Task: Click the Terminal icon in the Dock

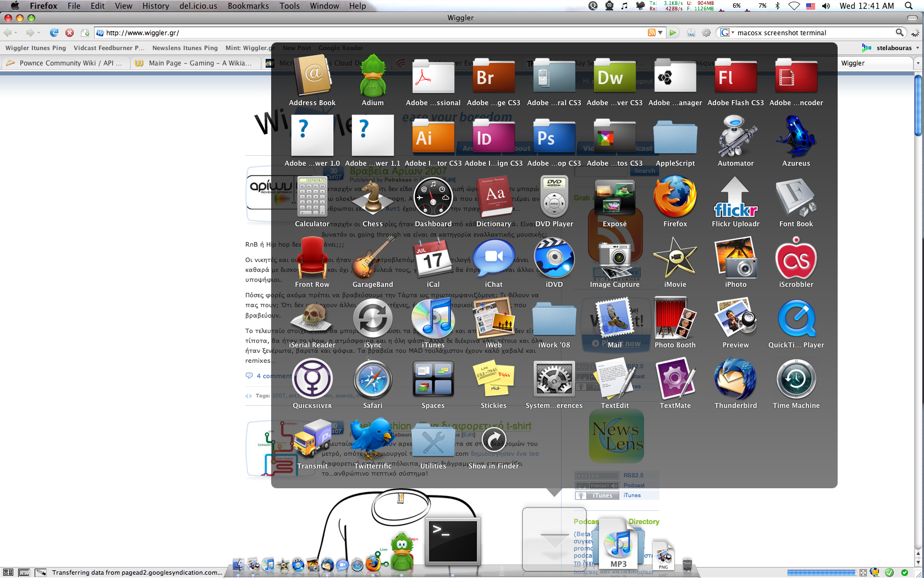Action: [453, 542]
